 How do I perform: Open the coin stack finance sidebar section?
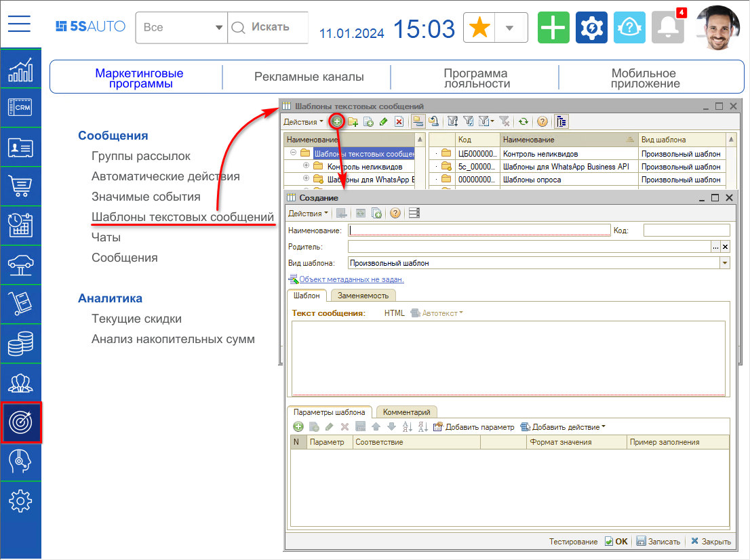(20, 343)
